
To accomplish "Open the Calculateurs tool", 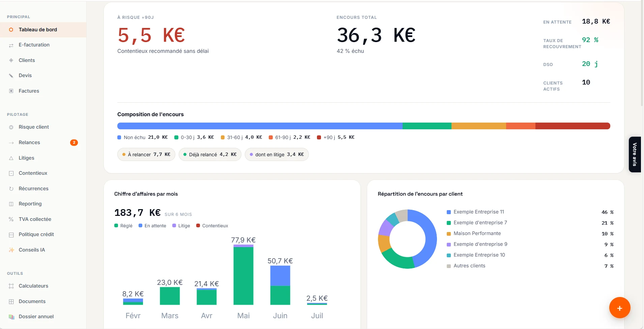I will 43,286.
